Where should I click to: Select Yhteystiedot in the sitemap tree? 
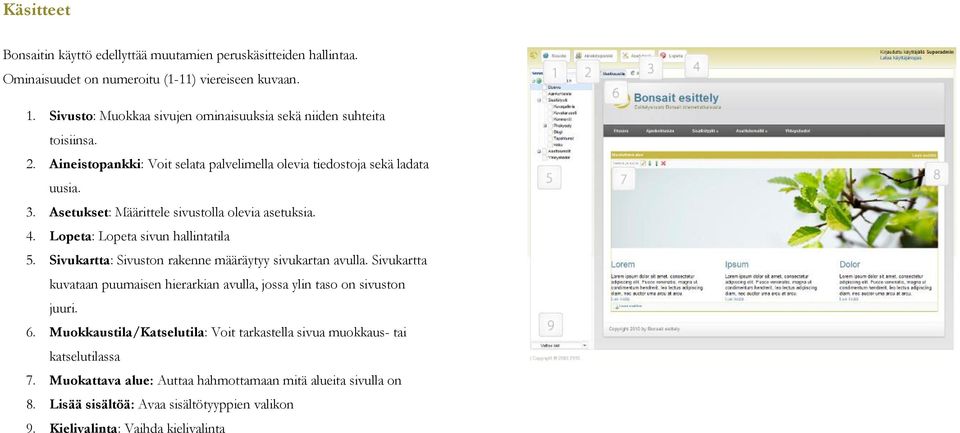pos(559,157)
